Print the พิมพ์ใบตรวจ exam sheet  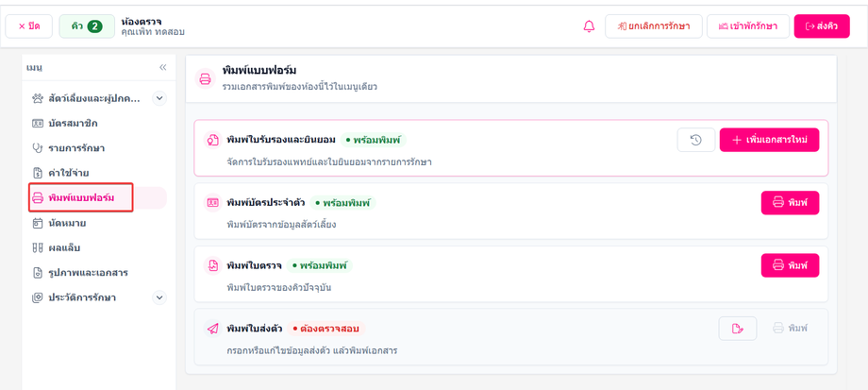point(790,265)
